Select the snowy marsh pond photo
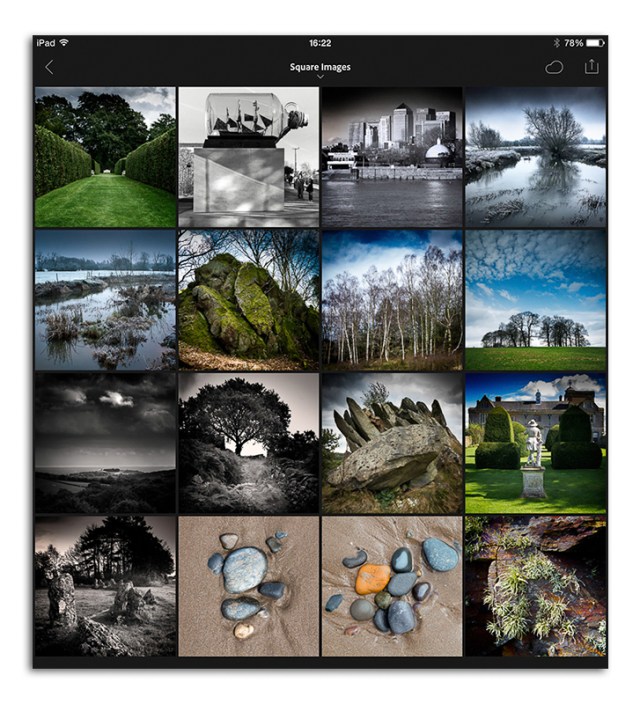Viewport: 640px width, 704px height. (x=105, y=300)
